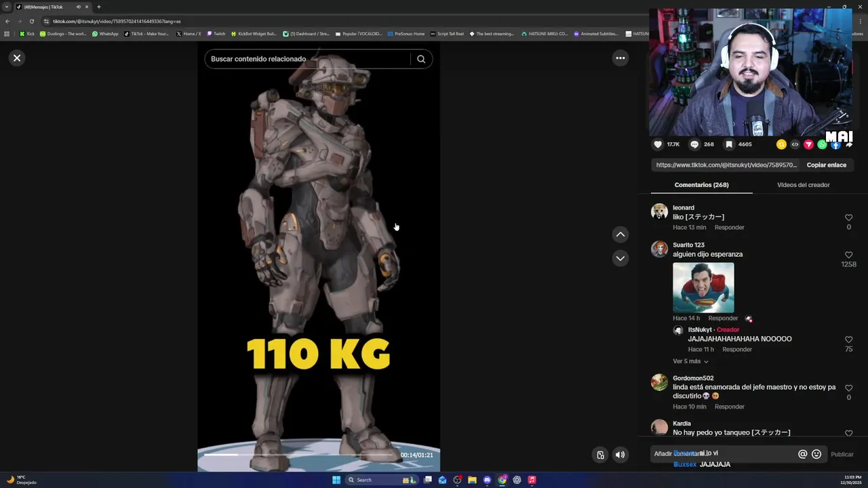Image resolution: width=868 pixels, height=488 pixels.
Task: Mute the tab via its speaker icon
Action: pyautogui.click(x=78, y=7)
